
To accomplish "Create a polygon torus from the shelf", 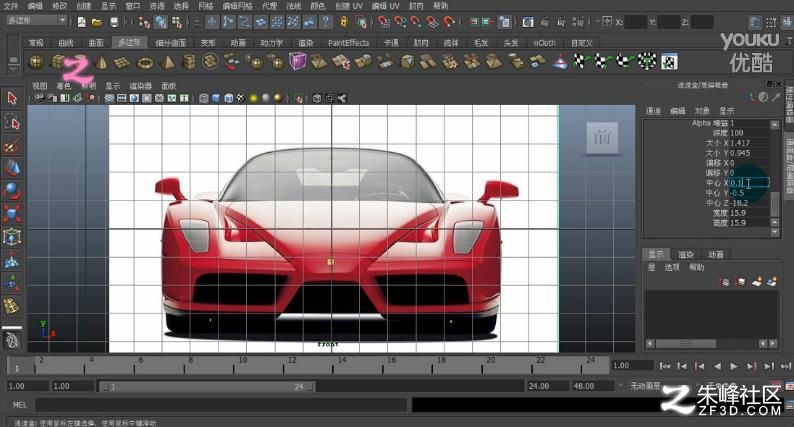I will [145, 62].
